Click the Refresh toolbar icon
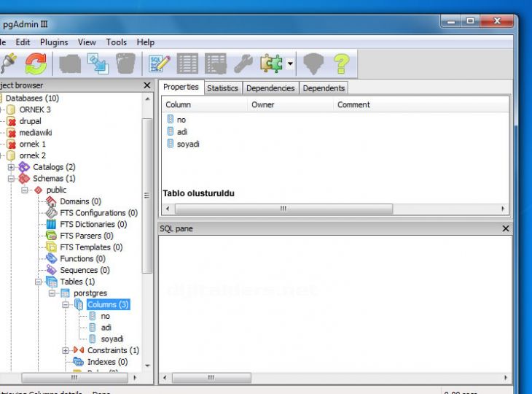 [x=36, y=63]
